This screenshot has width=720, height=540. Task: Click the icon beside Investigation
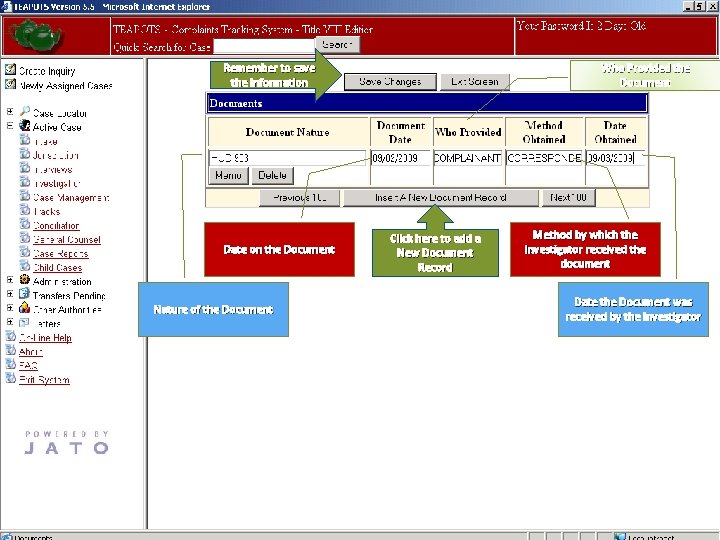pyautogui.click(x=25, y=182)
